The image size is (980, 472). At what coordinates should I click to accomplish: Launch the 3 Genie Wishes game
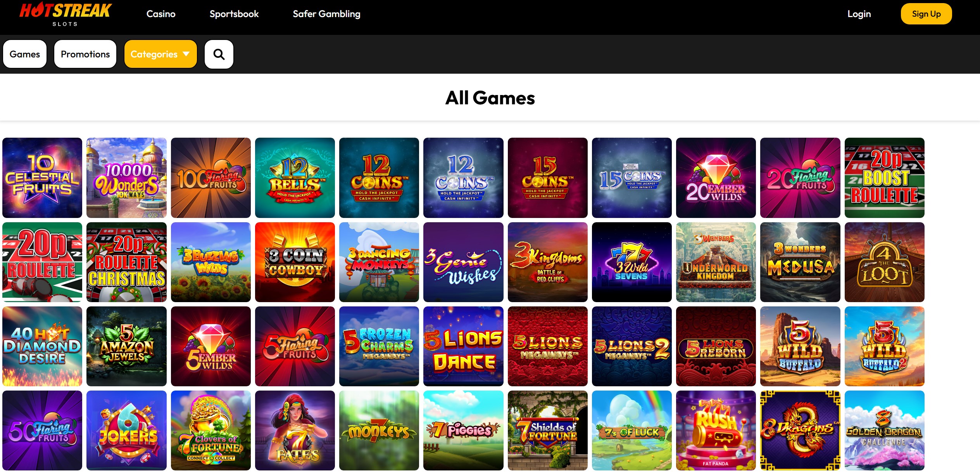(463, 262)
